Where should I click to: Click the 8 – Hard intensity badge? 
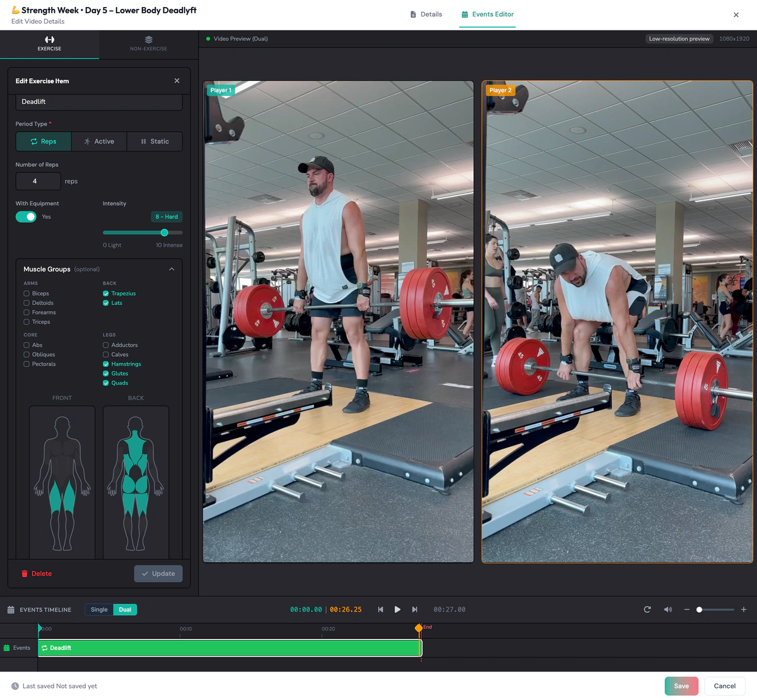coord(167,217)
